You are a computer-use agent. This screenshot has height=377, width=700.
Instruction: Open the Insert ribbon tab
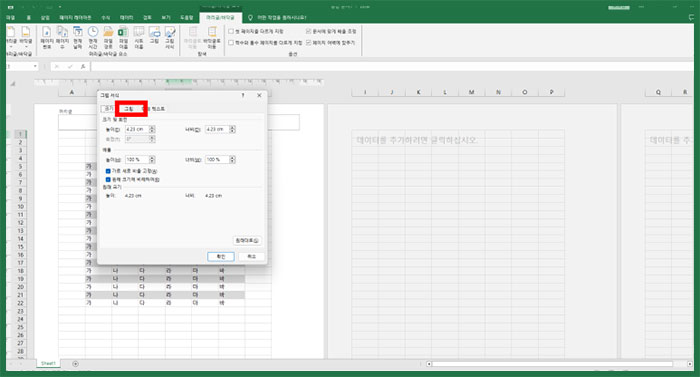pos(45,17)
